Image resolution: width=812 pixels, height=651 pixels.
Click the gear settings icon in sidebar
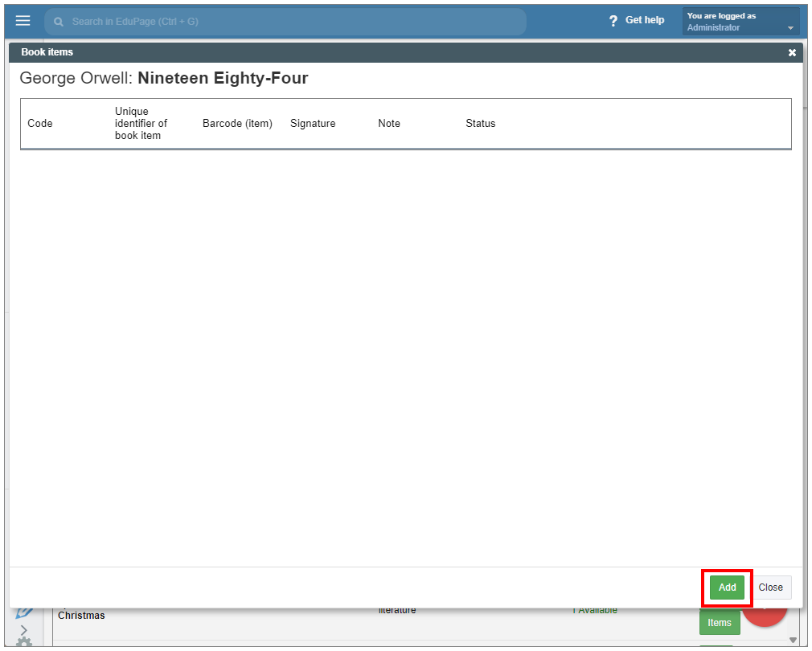(24, 643)
